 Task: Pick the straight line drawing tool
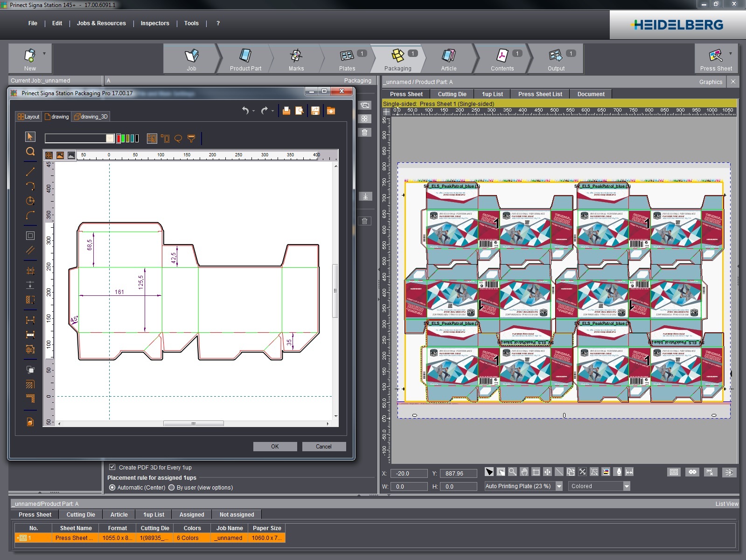30,172
